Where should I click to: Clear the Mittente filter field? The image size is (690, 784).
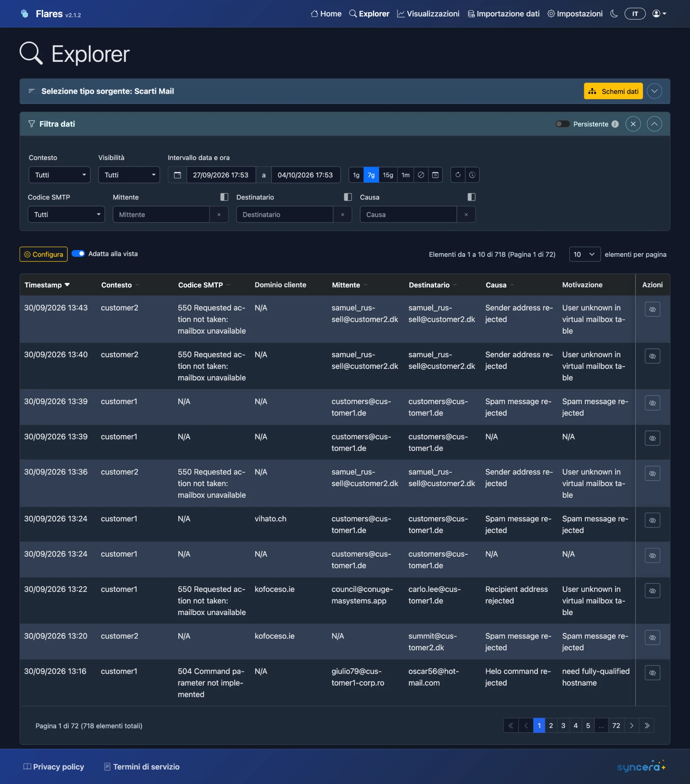[x=219, y=214]
